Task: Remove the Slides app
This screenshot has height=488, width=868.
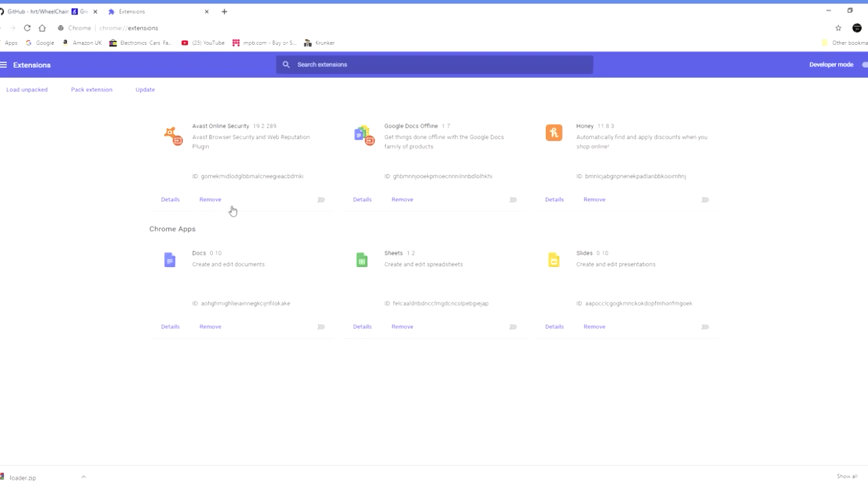Action: 594,327
